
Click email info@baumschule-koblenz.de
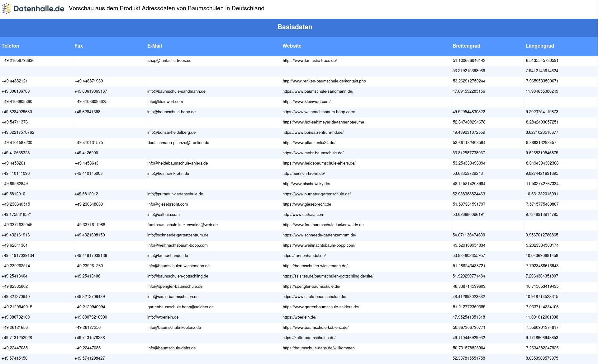(x=174, y=328)
